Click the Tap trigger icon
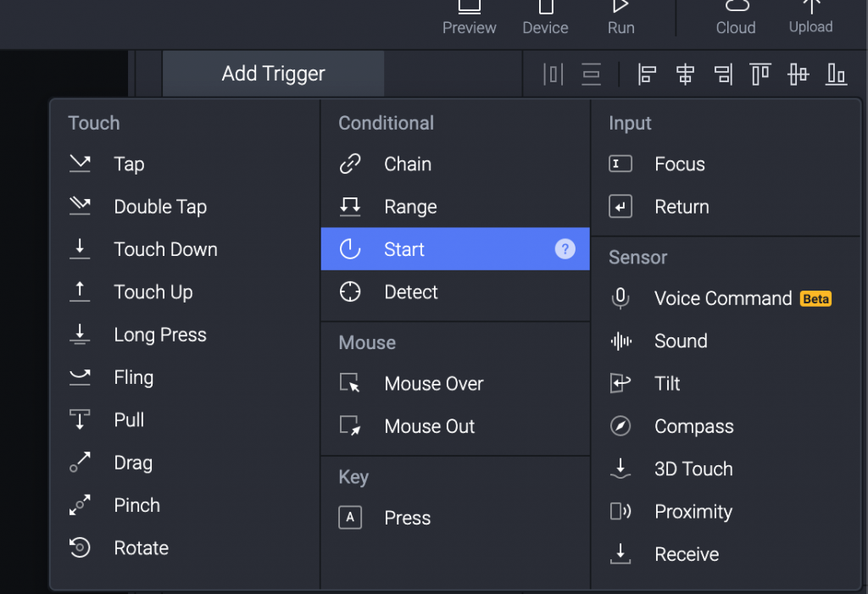Image resolution: width=868 pixels, height=594 pixels. click(80, 164)
